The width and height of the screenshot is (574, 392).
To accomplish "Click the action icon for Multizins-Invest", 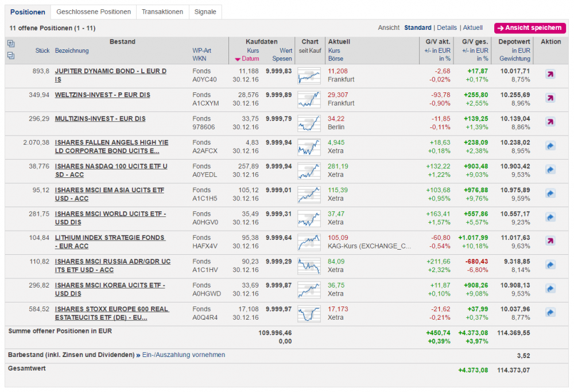I will tap(550, 122).
